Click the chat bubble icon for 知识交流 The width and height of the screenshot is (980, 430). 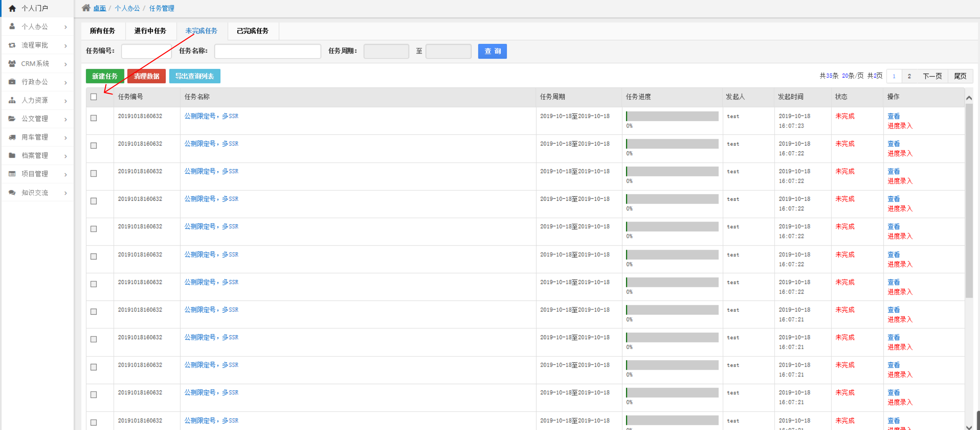click(x=12, y=193)
